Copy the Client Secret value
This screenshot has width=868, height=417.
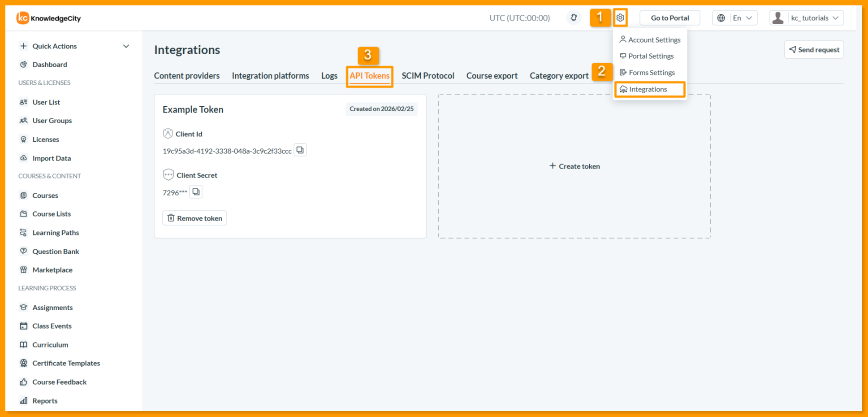(x=196, y=192)
